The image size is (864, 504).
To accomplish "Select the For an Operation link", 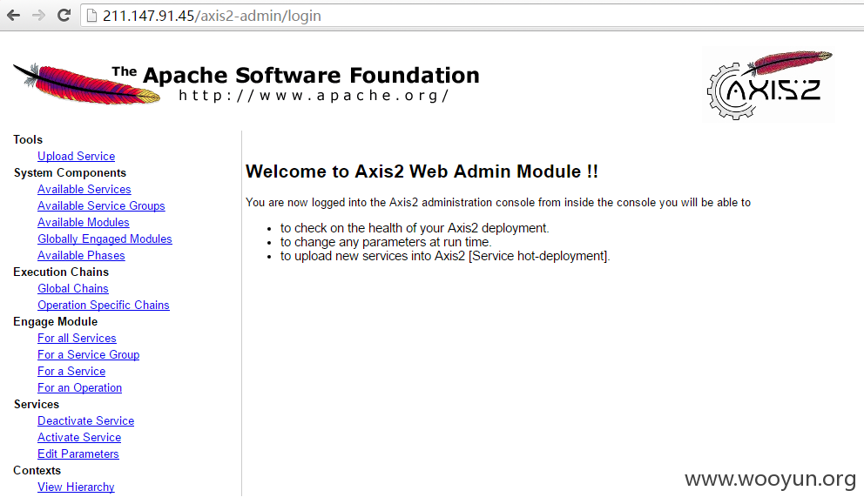I will point(79,387).
